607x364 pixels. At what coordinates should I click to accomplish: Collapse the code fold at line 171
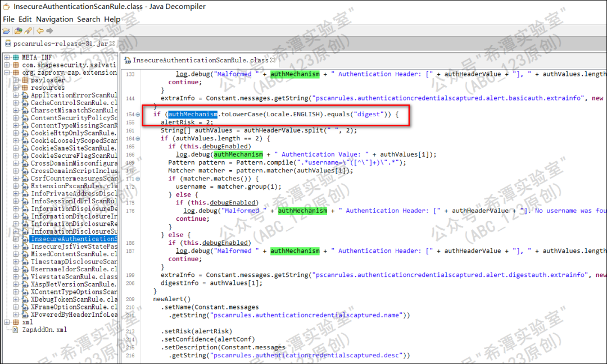click(138, 179)
